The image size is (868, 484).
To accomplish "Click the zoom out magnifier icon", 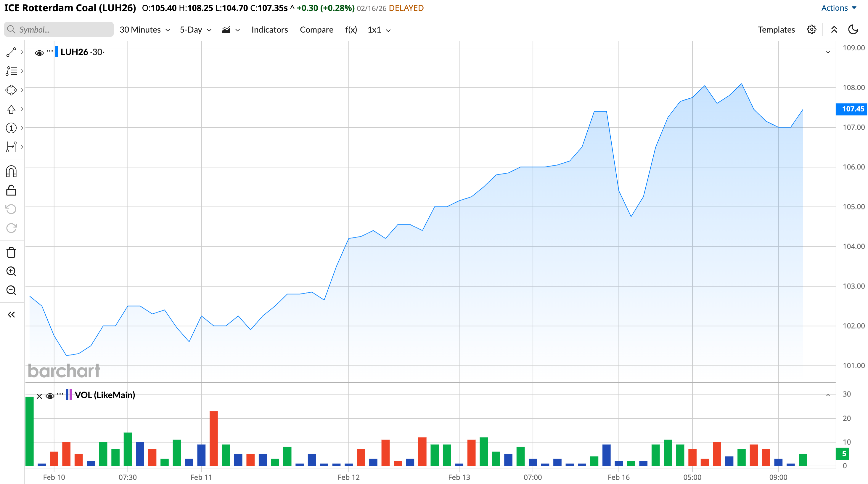I will click(x=11, y=290).
